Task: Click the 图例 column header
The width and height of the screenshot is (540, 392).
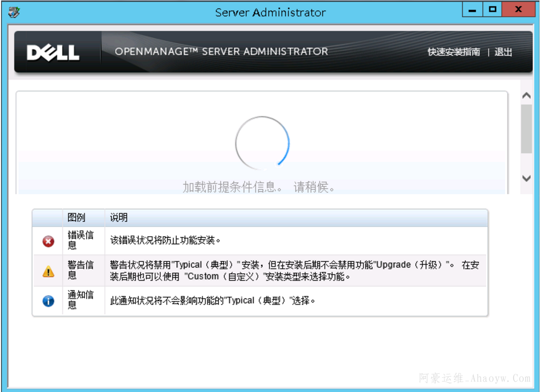Action: [76, 217]
